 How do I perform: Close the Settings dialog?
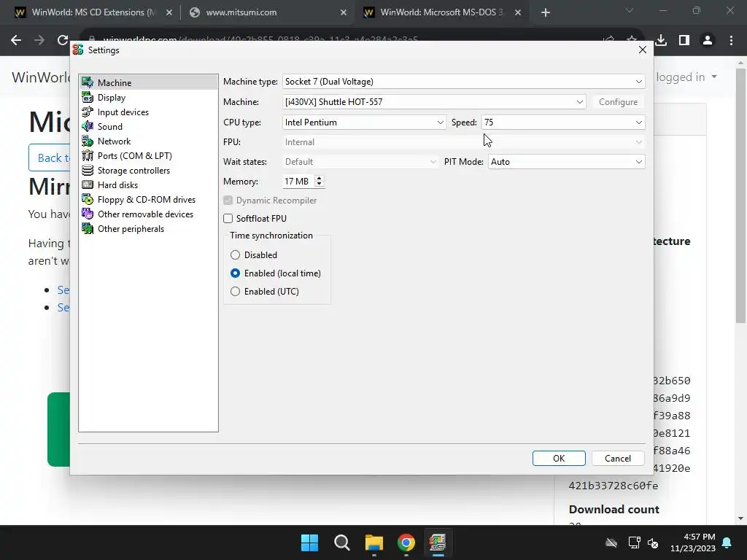click(642, 50)
